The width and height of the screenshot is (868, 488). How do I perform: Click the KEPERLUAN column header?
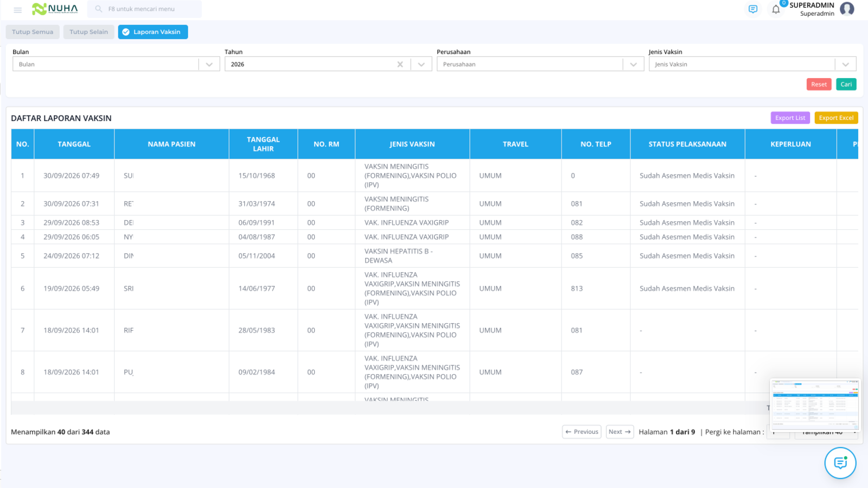click(790, 144)
